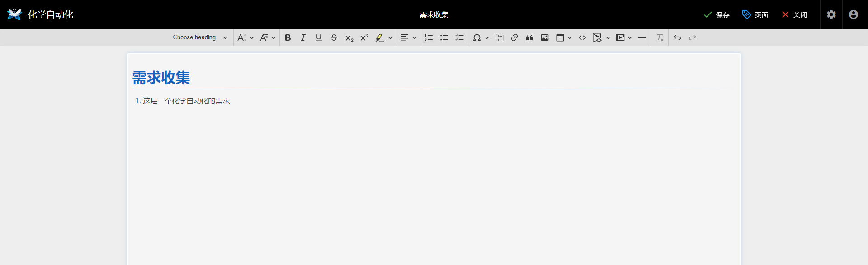Insert a block quote
Viewport: 868px width, 265px height.
(x=529, y=37)
